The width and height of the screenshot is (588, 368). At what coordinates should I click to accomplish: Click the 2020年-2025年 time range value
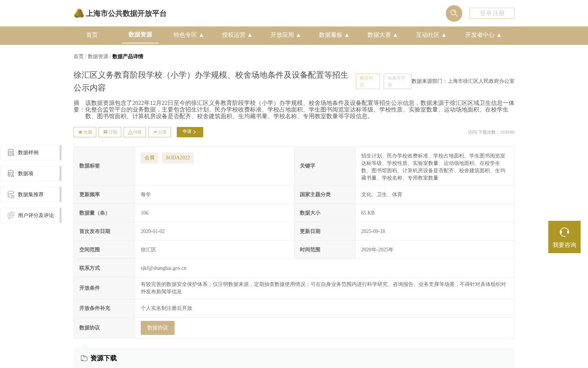[x=377, y=250]
